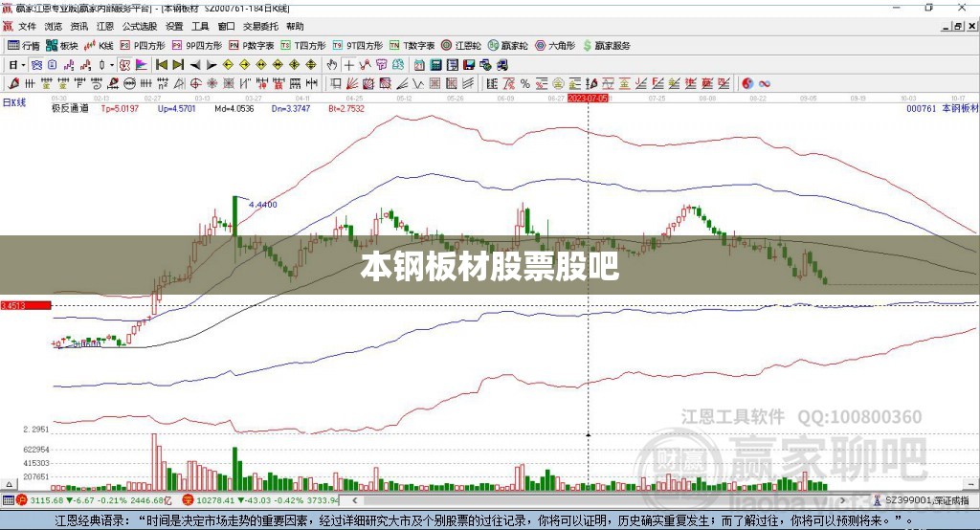
Task: Click the Tp=5.0197 value
Action: [x=120, y=109]
